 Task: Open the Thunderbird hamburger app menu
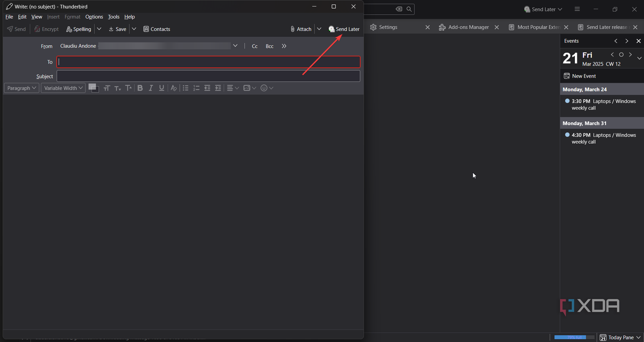577,9
